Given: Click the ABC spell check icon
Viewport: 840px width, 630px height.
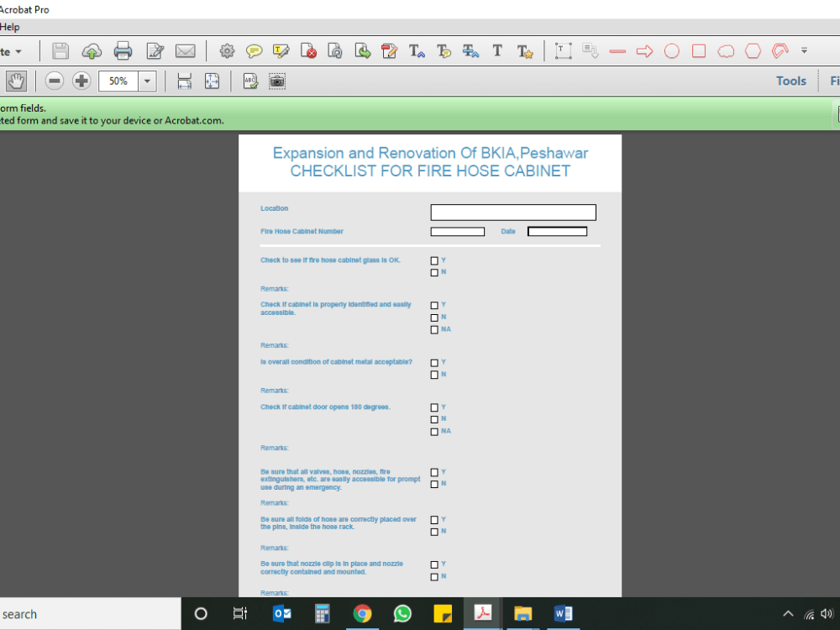Looking at the screenshot, I should coord(250,81).
